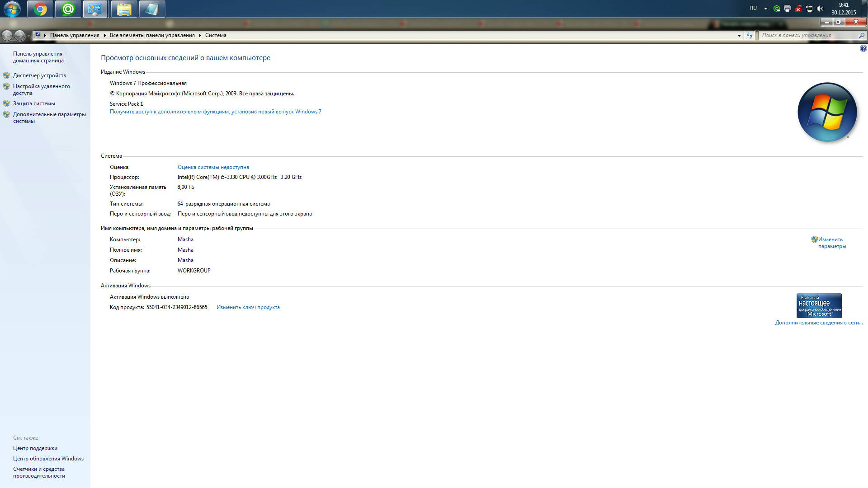Click the control panel search field

click(807, 35)
